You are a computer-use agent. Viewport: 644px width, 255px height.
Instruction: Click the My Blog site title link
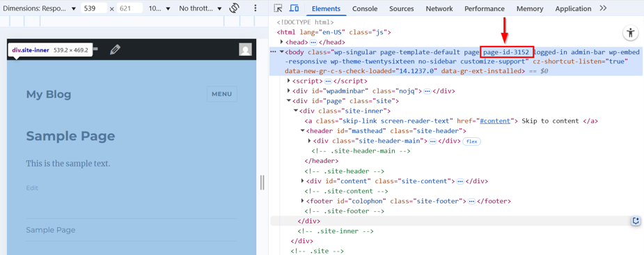(x=49, y=94)
